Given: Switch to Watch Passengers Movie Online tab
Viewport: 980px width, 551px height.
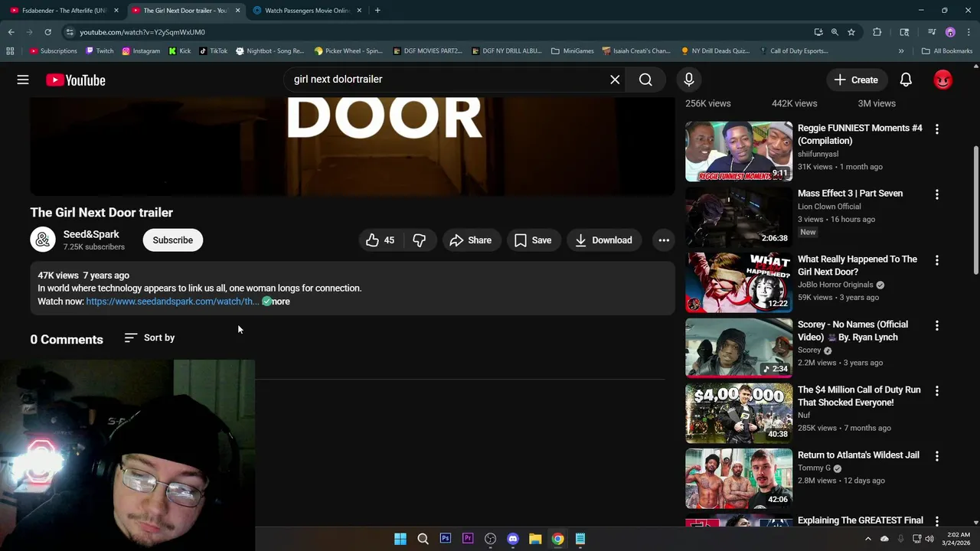Looking at the screenshot, I should [306, 11].
